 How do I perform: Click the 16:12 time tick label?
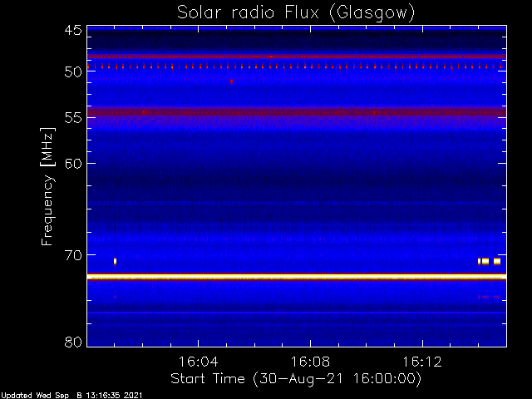coord(422,362)
